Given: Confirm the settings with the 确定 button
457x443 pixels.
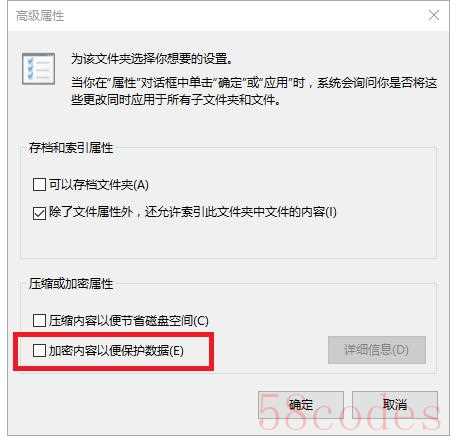Looking at the screenshot, I should point(301,405).
